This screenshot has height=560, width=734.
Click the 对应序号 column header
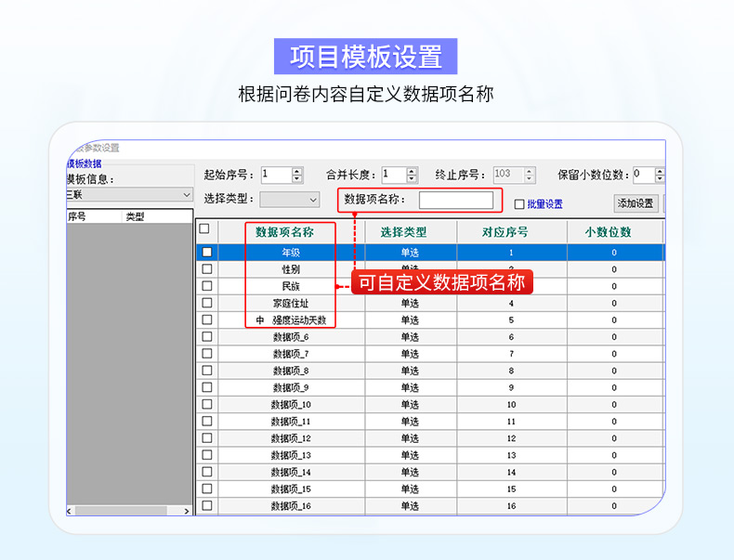510,231
